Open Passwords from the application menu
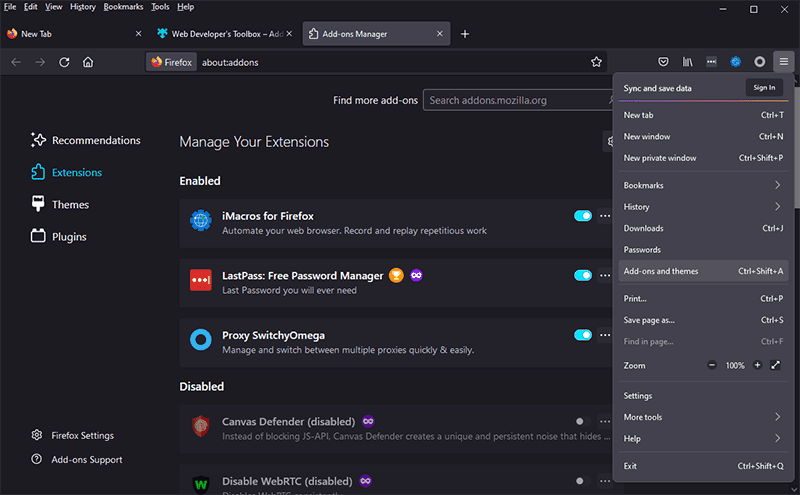Image resolution: width=800 pixels, height=495 pixels. click(x=703, y=250)
